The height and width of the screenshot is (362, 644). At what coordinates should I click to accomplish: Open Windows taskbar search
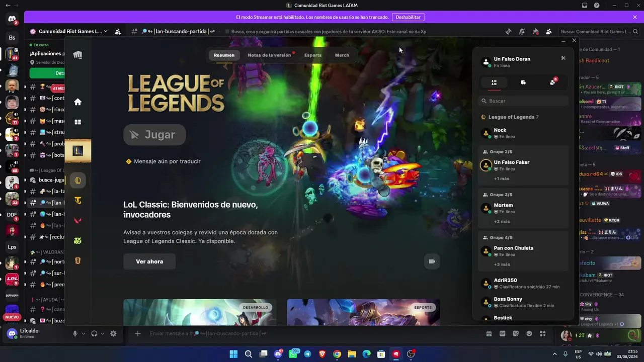[x=249, y=354]
